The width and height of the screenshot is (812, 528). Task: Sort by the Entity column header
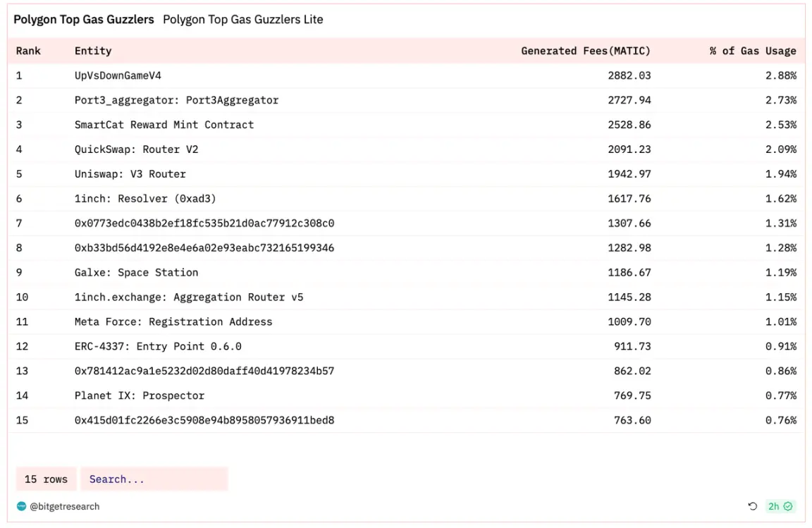[x=93, y=51]
